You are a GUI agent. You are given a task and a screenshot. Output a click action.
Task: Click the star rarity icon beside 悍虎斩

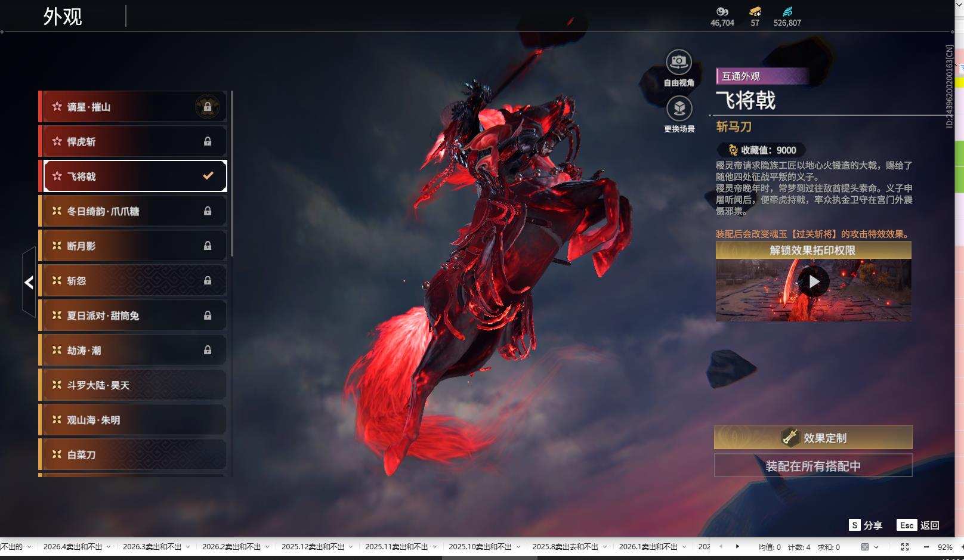click(57, 141)
